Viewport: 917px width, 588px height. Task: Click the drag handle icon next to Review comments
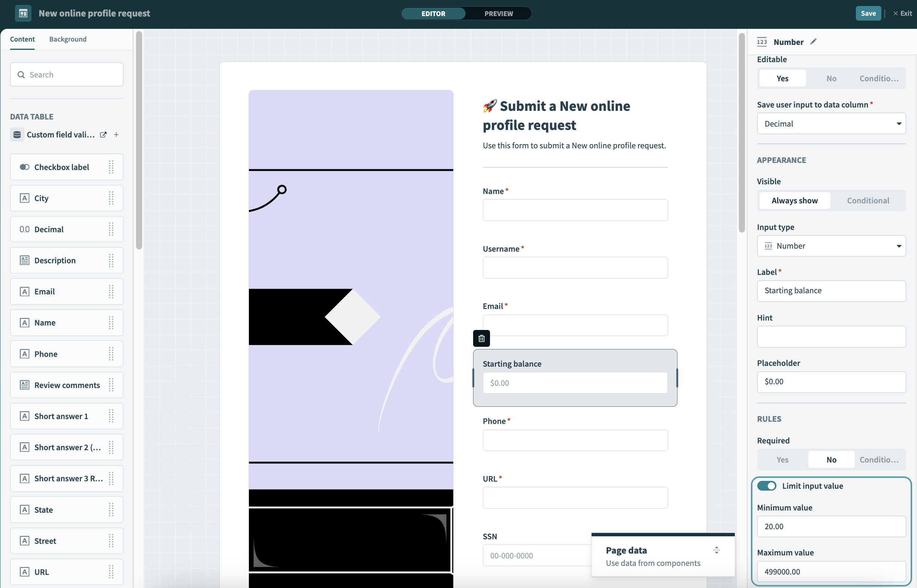[x=112, y=385]
